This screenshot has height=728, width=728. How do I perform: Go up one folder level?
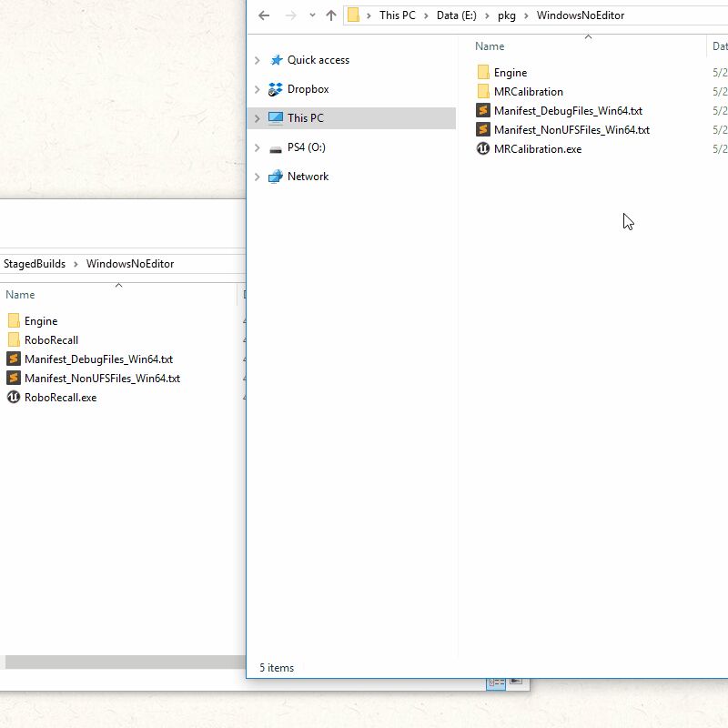[331, 15]
